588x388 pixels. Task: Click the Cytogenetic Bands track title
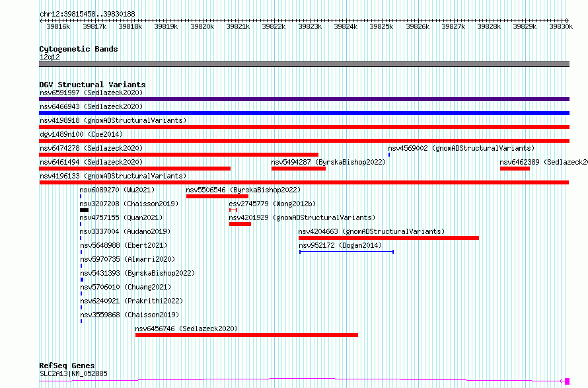click(x=79, y=49)
